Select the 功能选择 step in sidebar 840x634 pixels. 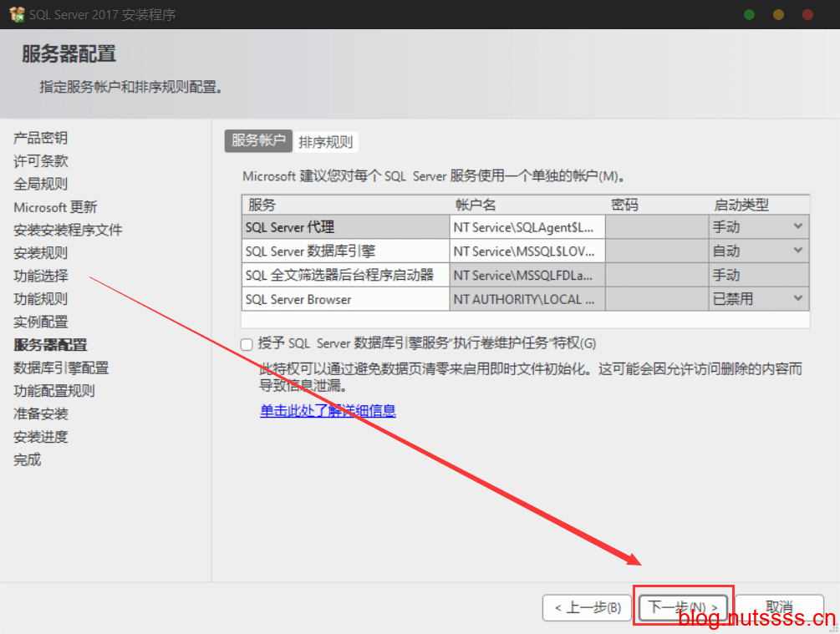41,276
